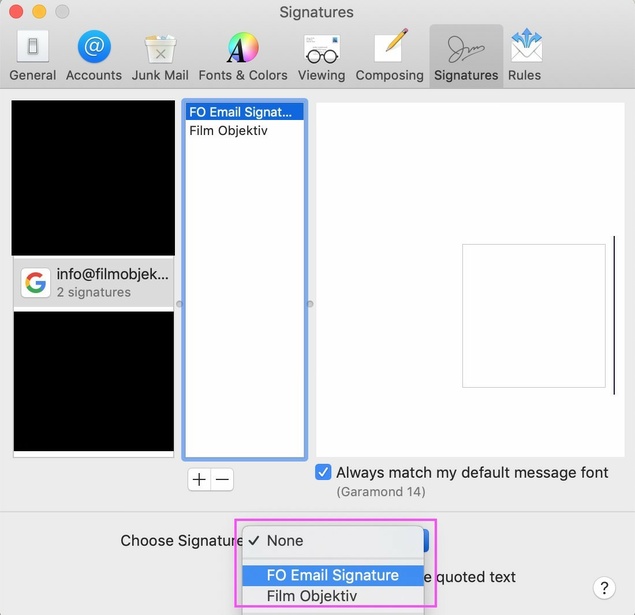Select FO Email Signat... in the signature list

(x=244, y=112)
